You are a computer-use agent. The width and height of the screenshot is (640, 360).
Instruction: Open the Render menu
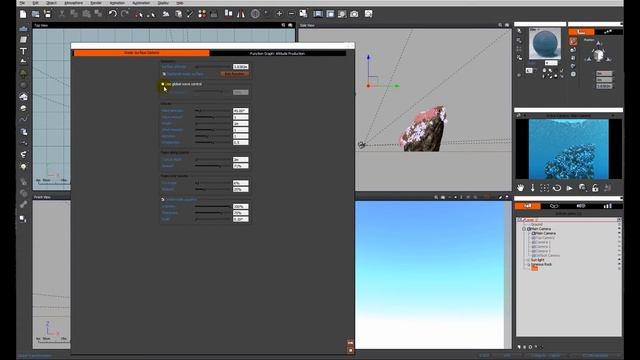(96, 3)
